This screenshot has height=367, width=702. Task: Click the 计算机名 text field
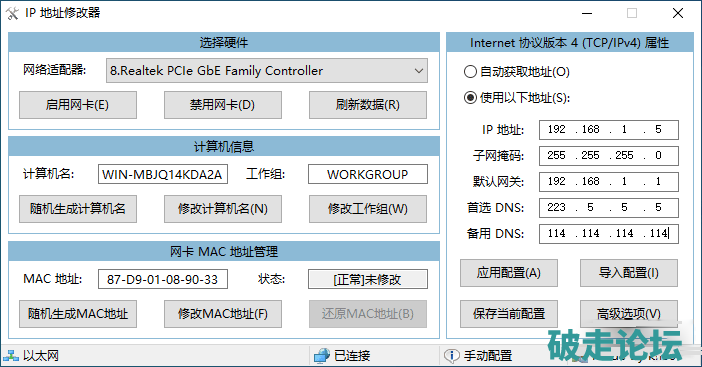point(163,174)
